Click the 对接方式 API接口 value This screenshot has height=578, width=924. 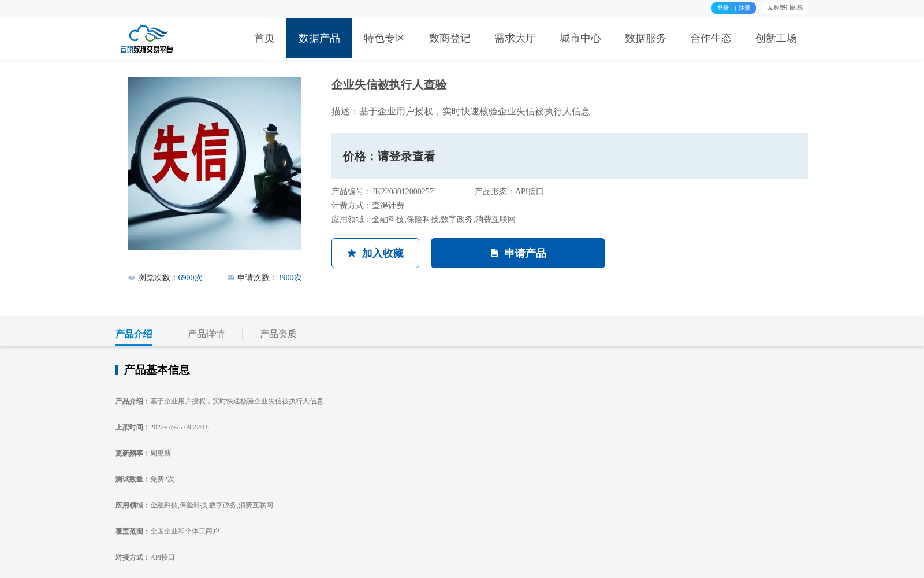[x=162, y=557]
